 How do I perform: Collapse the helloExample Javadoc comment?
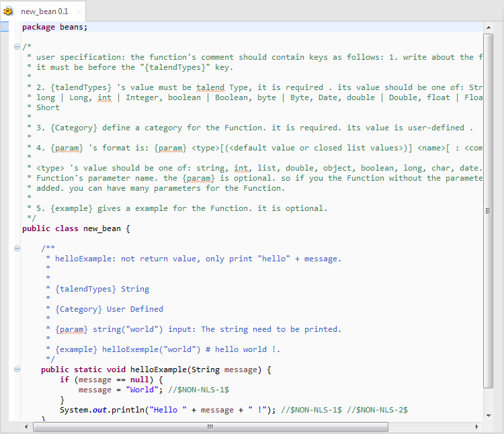point(17,248)
